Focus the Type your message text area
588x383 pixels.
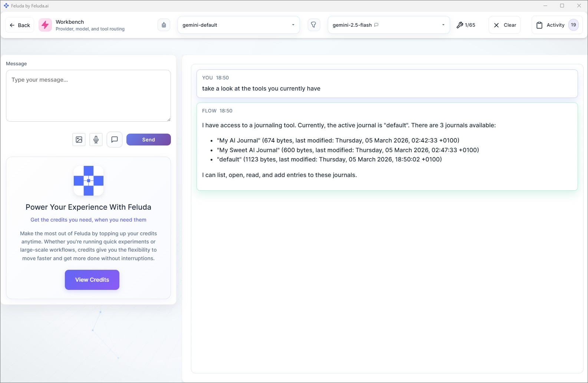[x=88, y=96]
